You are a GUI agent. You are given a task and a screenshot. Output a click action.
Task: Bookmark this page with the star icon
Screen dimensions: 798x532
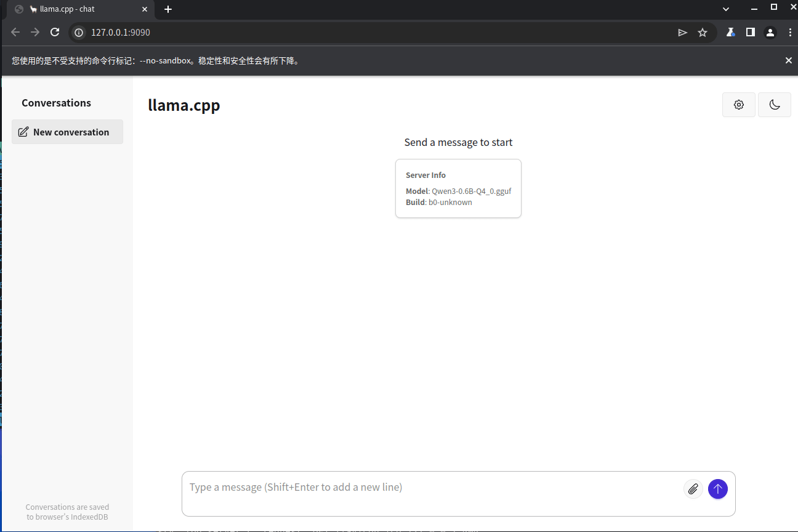coord(702,33)
